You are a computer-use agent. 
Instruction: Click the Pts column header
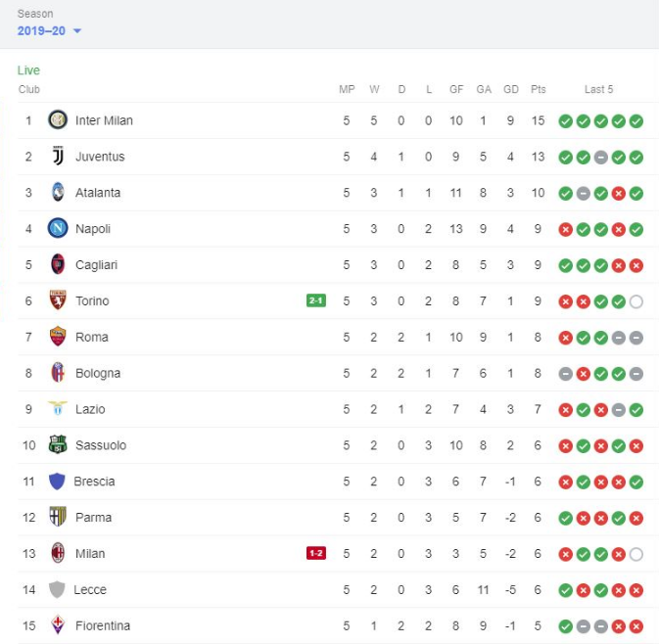point(538,90)
